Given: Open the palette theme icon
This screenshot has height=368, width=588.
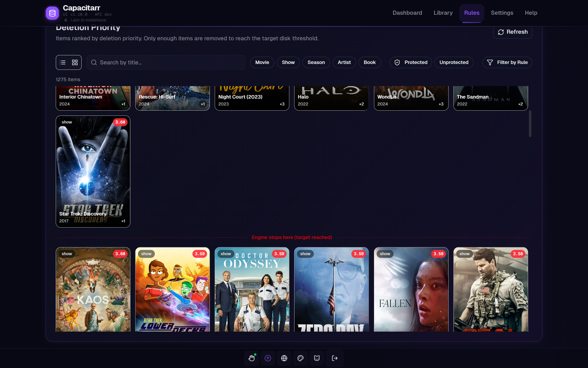Looking at the screenshot, I should [x=300, y=358].
